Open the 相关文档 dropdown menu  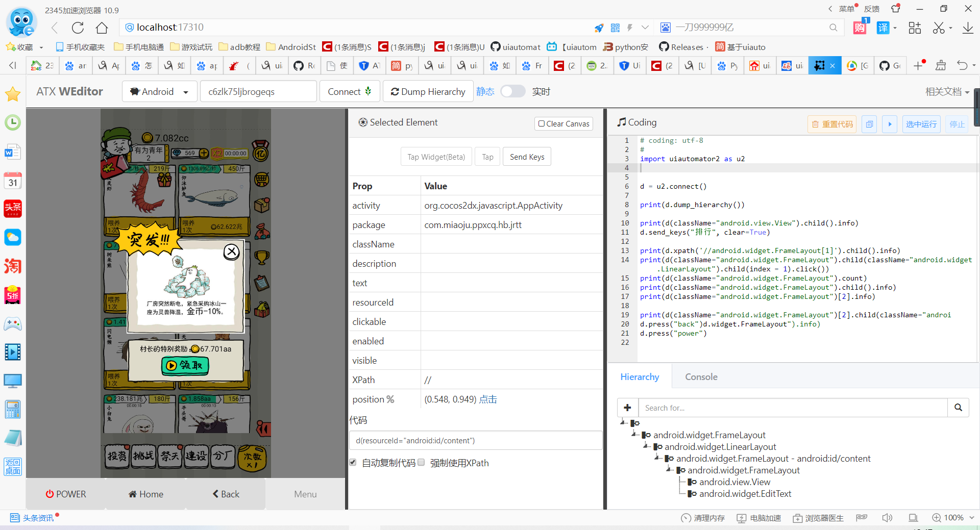click(x=947, y=91)
